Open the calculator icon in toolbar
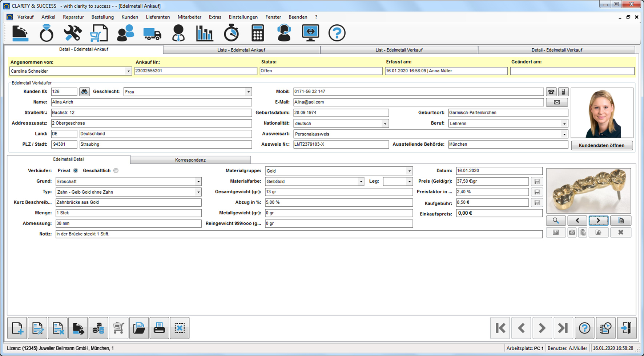The width and height of the screenshot is (644, 356). click(x=257, y=33)
